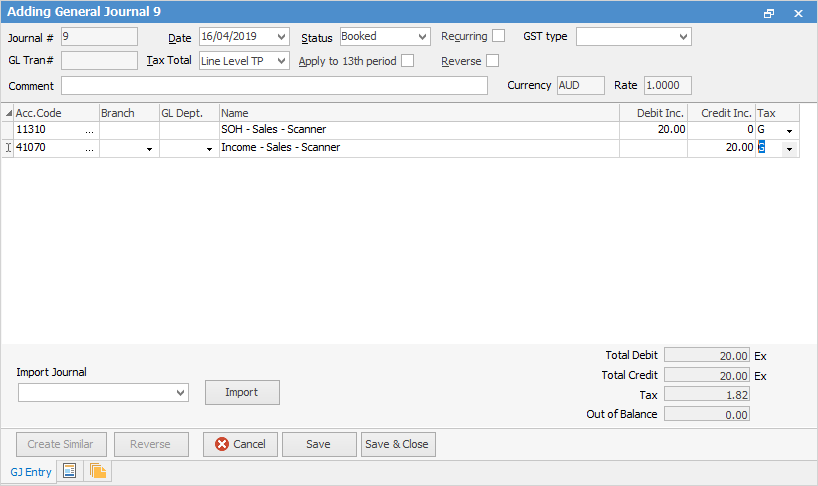Restore the journal window size
This screenshot has width=818, height=486.
point(769,13)
